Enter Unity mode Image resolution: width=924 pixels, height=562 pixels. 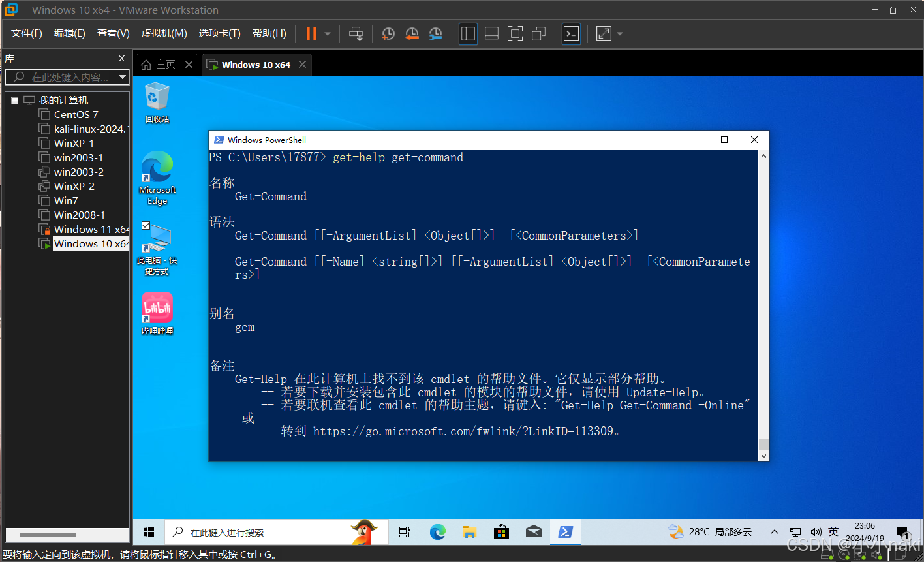click(538, 33)
